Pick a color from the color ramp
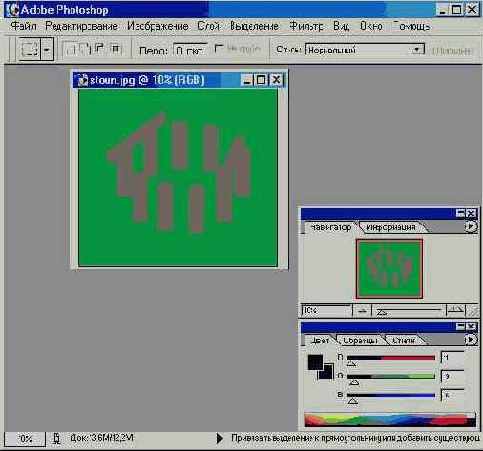 [390, 420]
